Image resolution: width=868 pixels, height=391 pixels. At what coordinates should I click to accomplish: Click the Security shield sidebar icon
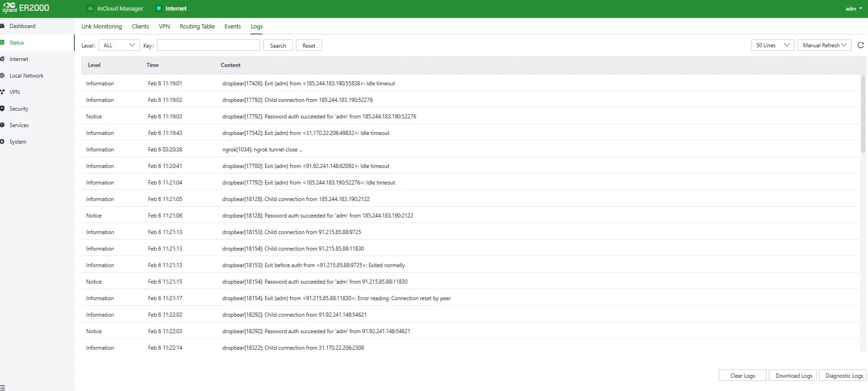pos(2,109)
